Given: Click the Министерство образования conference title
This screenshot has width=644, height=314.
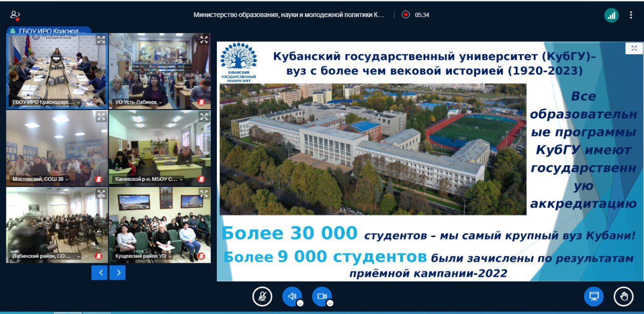Looking at the screenshot, I should (289, 15).
